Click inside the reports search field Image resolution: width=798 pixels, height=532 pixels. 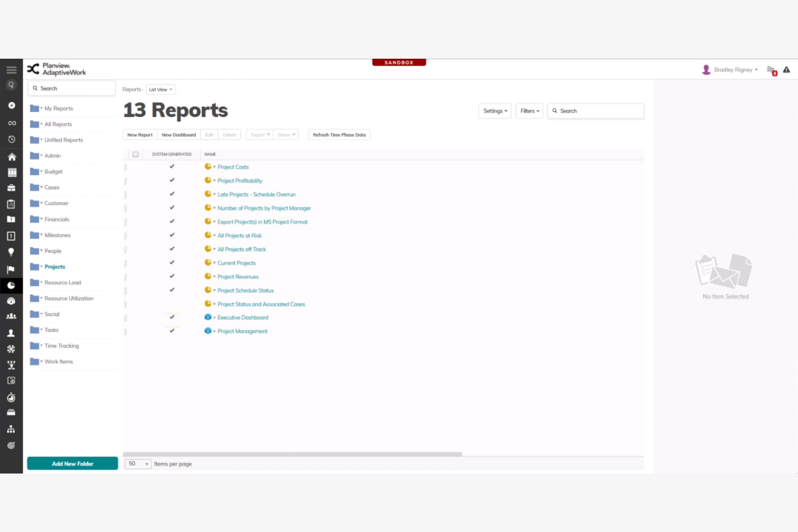tap(596, 110)
